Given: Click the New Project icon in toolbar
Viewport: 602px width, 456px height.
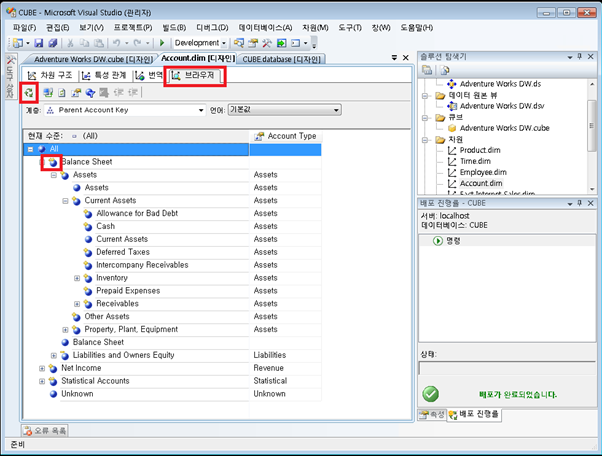Looking at the screenshot, I should pos(18,43).
